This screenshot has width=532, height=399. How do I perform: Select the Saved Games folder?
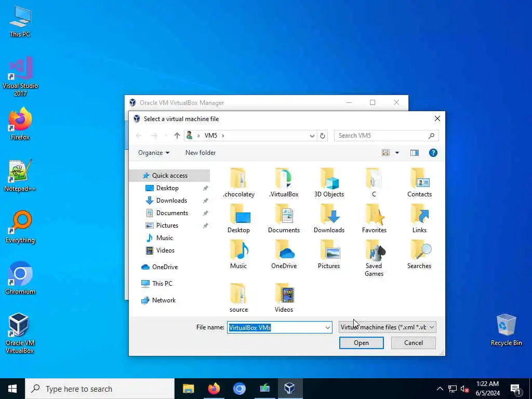pos(374,259)
